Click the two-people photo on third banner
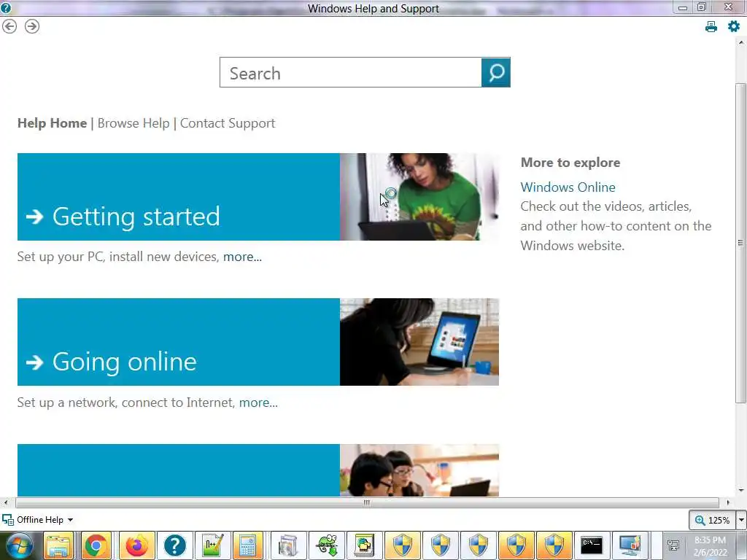 419,470
